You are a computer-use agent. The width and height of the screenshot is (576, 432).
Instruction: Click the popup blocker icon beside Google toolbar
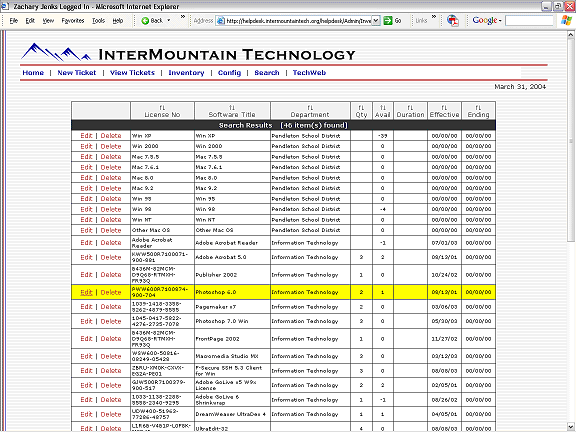click(453, 21)
